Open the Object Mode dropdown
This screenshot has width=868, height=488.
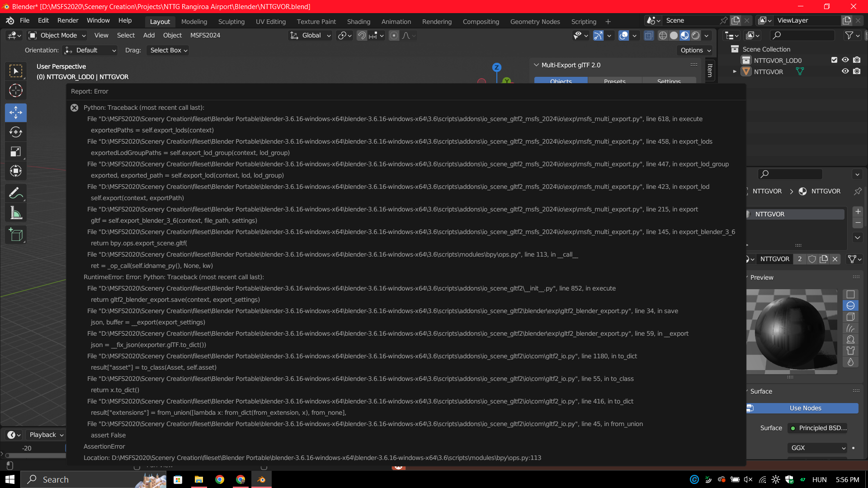(58, 35)
